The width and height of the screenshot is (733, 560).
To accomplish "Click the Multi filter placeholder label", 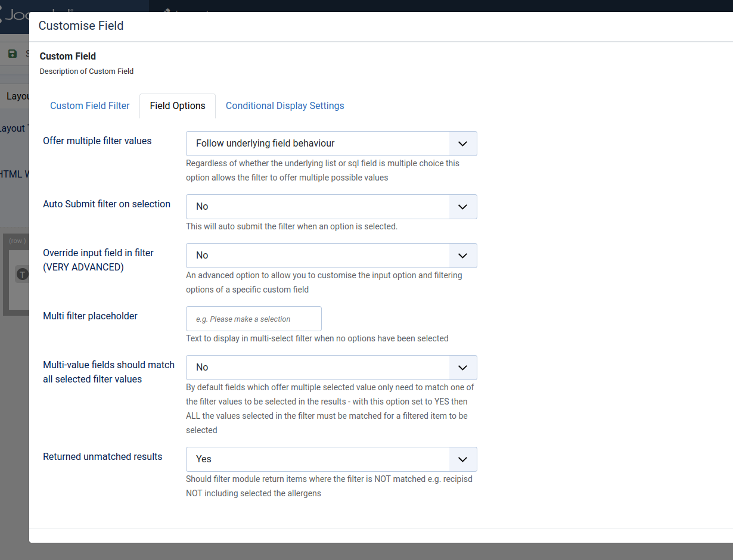I will click(90, 316).
